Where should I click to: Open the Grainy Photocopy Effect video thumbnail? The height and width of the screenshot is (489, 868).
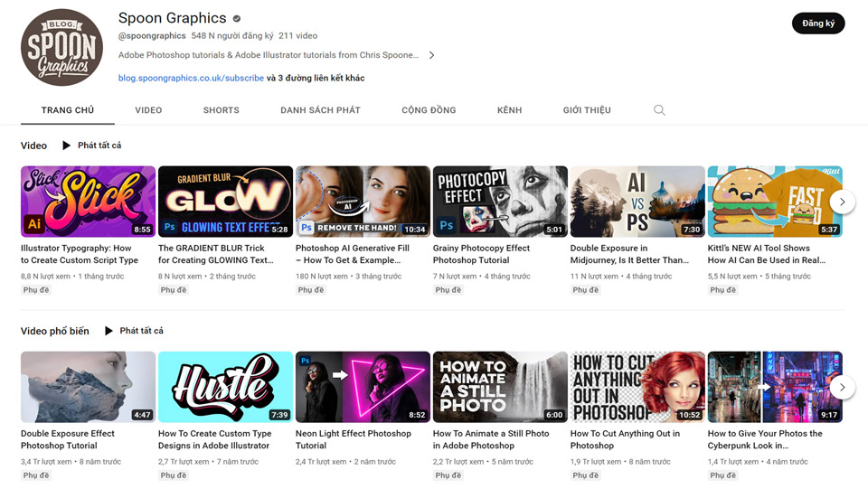coord(500,202)
